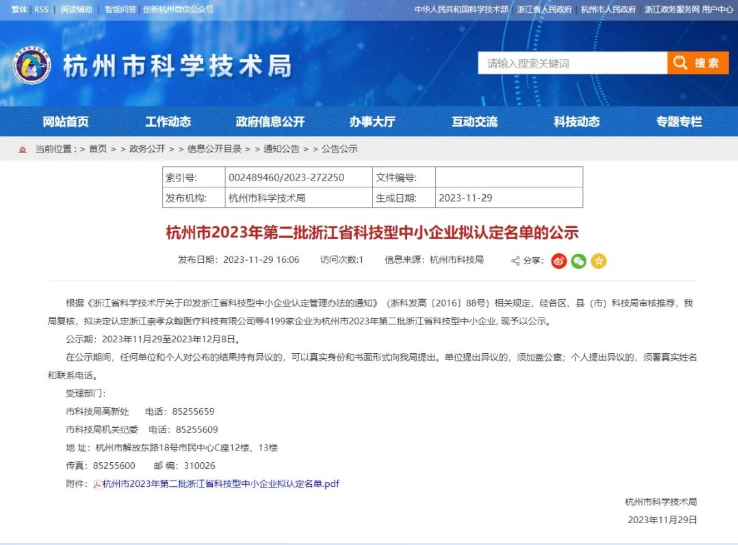Open 专题专栏 in the navigation bar
The height and width of the screenshot is (545, 738).
(679, 121)
